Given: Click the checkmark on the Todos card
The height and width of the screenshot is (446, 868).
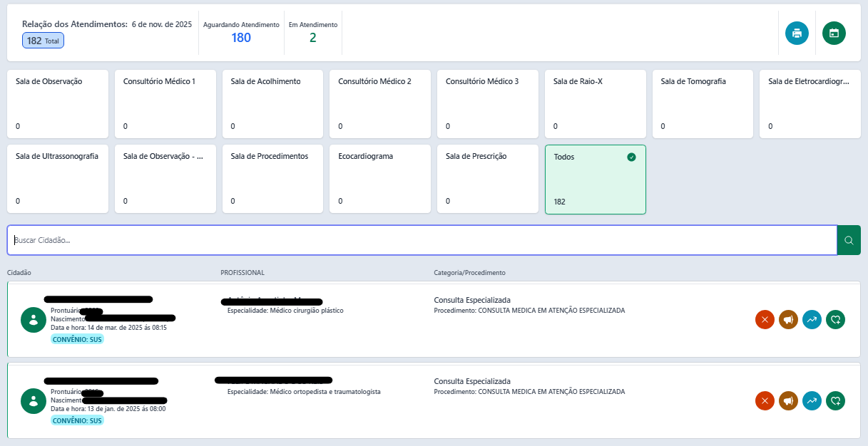Looking at the screenshot, I should (631, 157).
